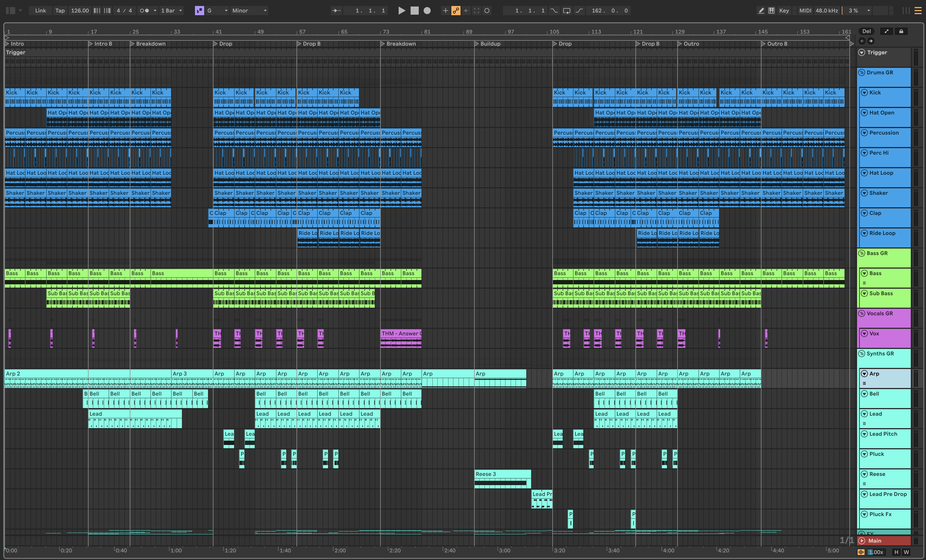Screen dimensions: 926x560
Task: Click the Previous Locator left-arrow button
Action: click(x=862, y=41)
